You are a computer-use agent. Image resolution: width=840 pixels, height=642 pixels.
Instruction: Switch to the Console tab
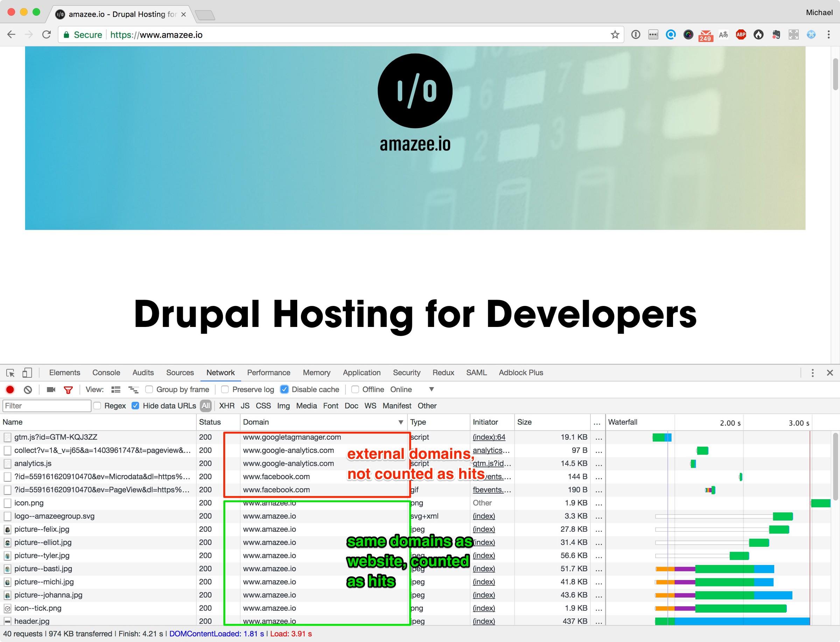pyautogui.click(x=106, y=372)
